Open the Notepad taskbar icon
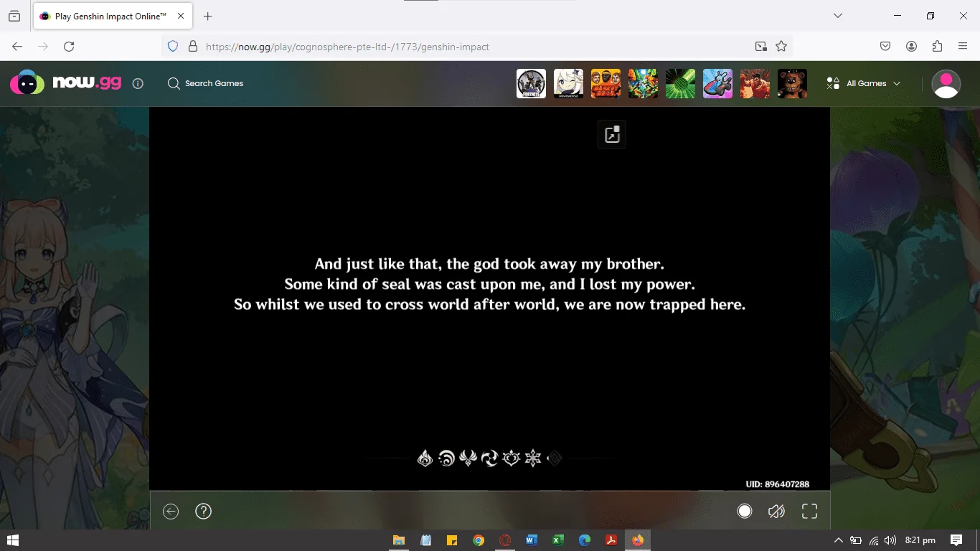Screen dimensions: 980x551 tap(425, 540)
